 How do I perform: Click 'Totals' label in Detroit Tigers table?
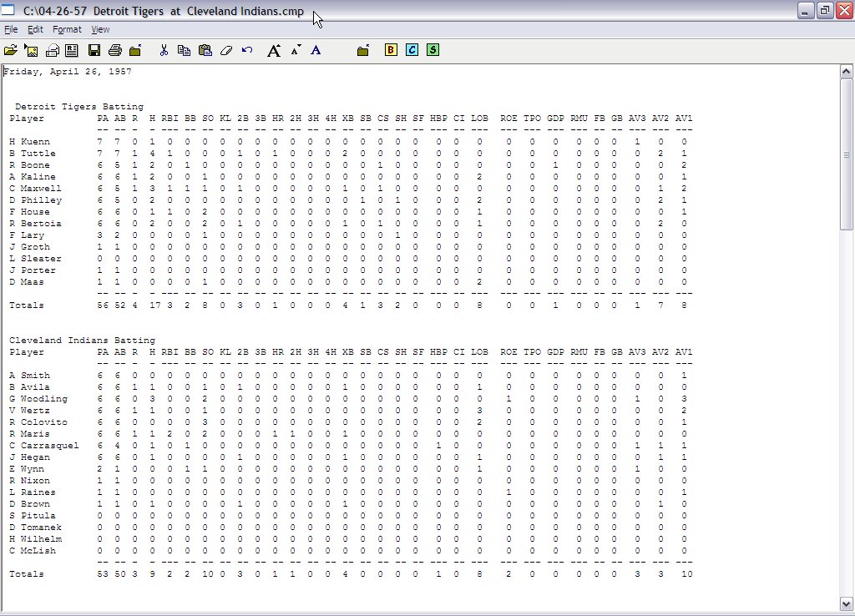point(26,305)
